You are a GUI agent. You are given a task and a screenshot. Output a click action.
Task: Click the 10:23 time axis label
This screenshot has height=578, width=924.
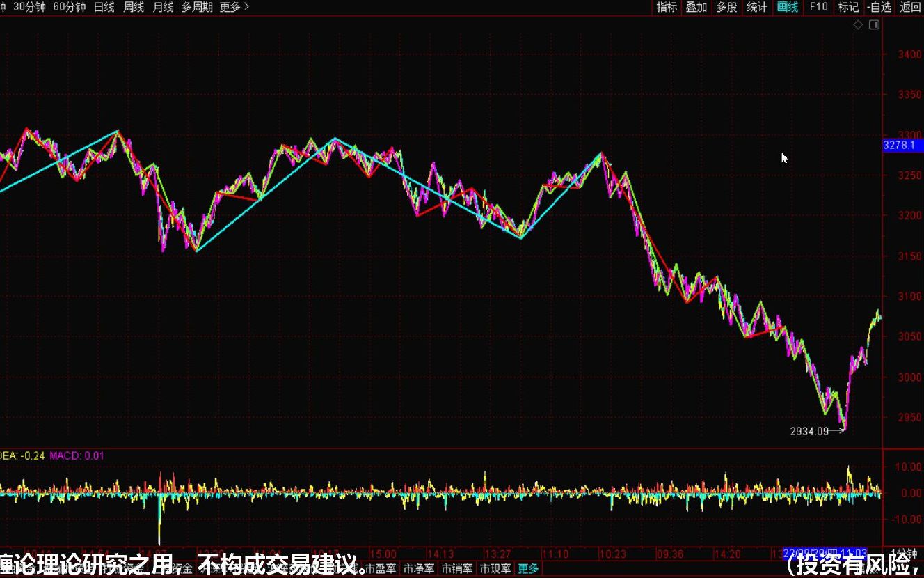click(x=614, y=555)
